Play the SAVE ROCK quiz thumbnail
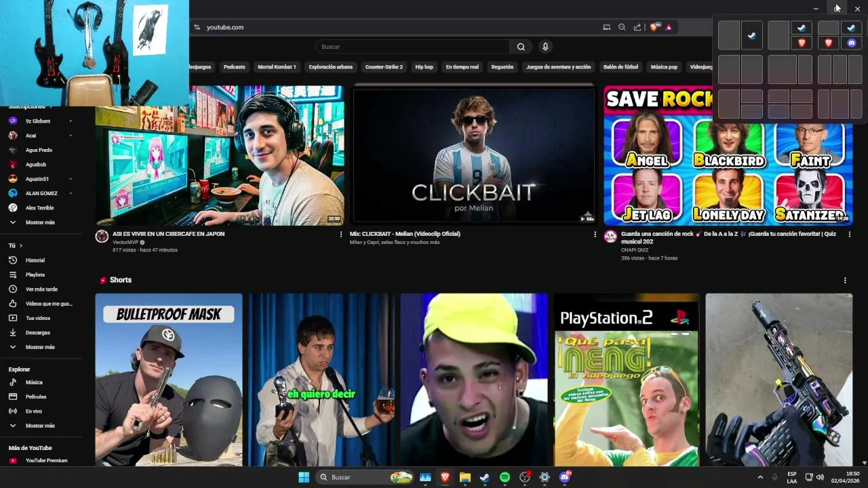868x488 pixels. pos(728,155)
